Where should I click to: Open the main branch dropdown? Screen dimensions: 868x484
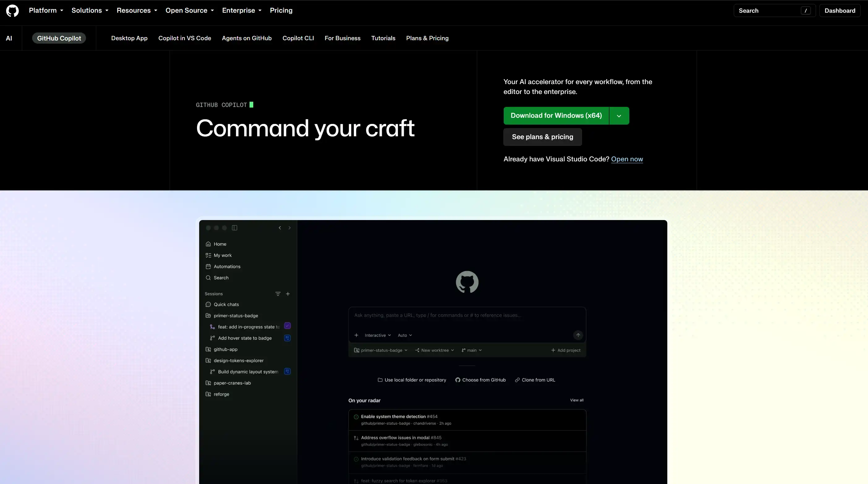pos(471,350)
